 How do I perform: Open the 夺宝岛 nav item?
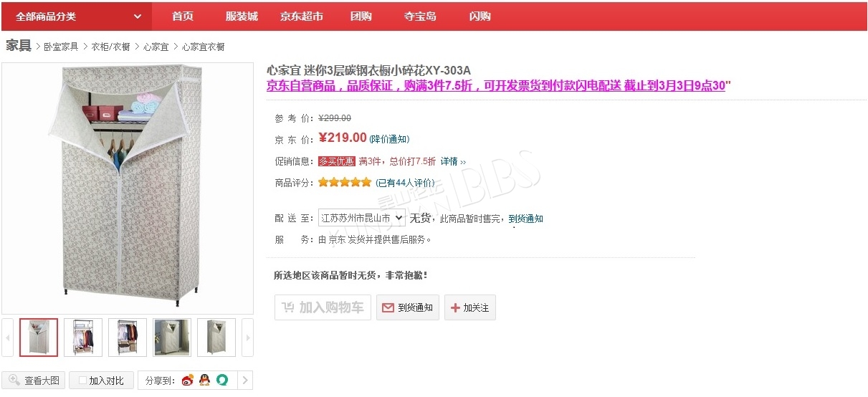[420, 16]
